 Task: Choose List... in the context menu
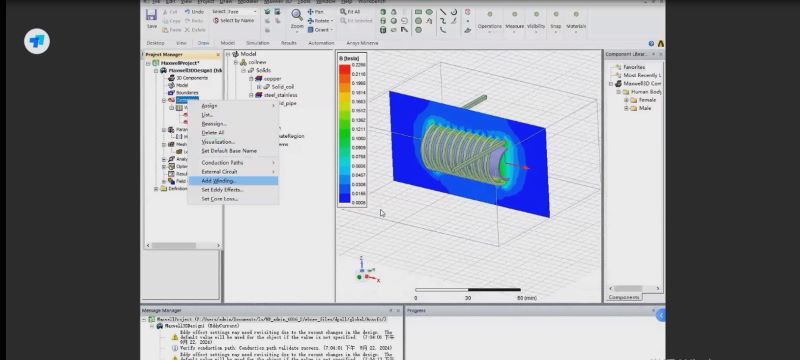[x=233, y=115]
